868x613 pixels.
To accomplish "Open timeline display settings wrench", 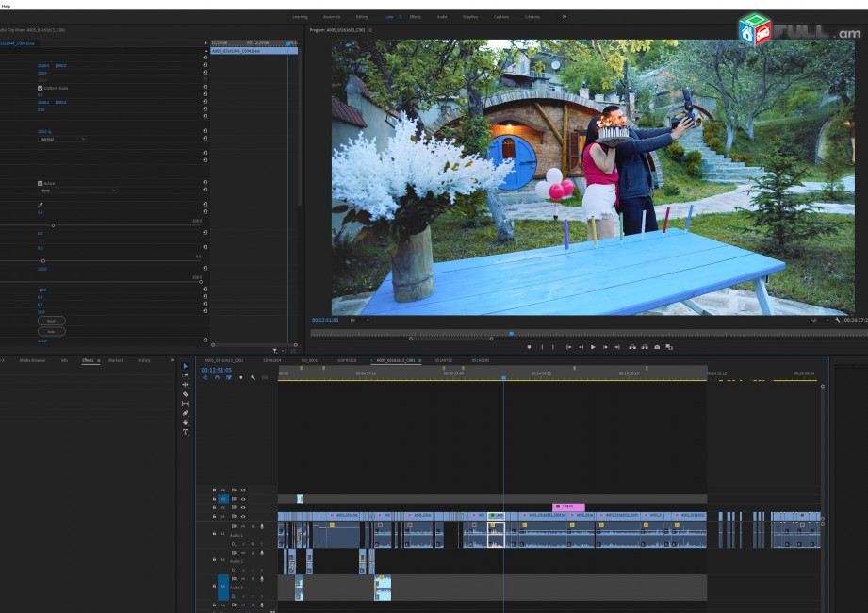I will pyautogui.click(x=253, y=377).
